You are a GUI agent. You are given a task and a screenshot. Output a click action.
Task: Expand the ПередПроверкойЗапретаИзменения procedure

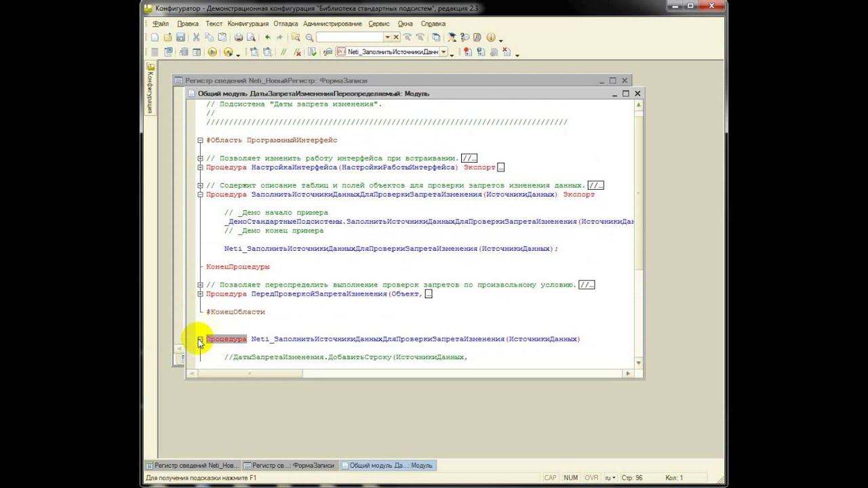coord(200,294)
